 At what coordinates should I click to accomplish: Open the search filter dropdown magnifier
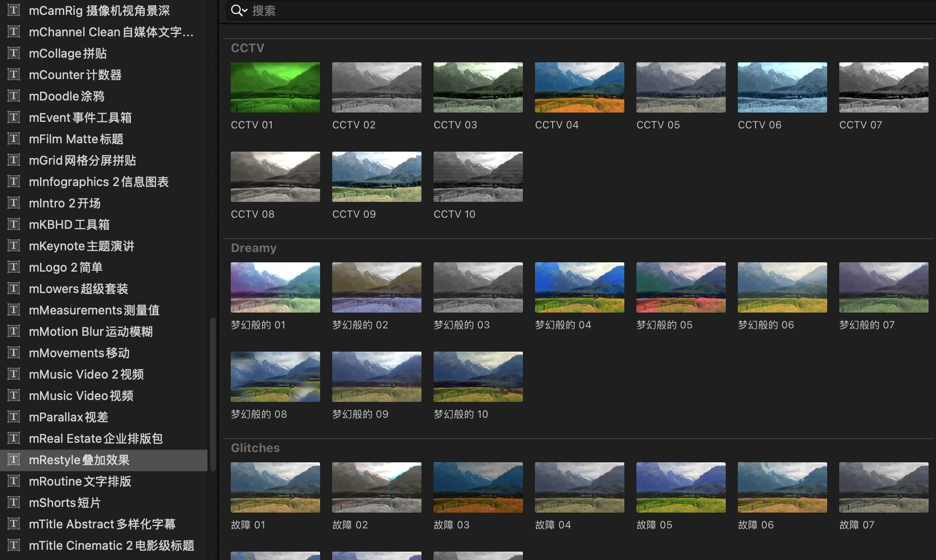pyautogui.click(x=239, y=10)
